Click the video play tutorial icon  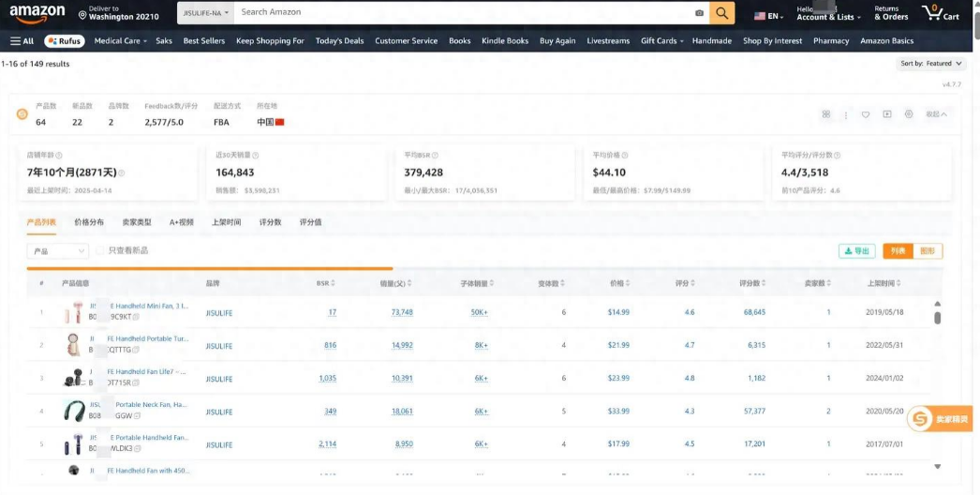pos(887,114)
